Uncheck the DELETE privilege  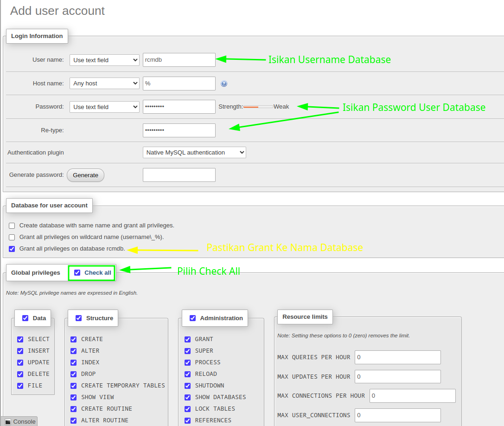click(x=20, y=374)
